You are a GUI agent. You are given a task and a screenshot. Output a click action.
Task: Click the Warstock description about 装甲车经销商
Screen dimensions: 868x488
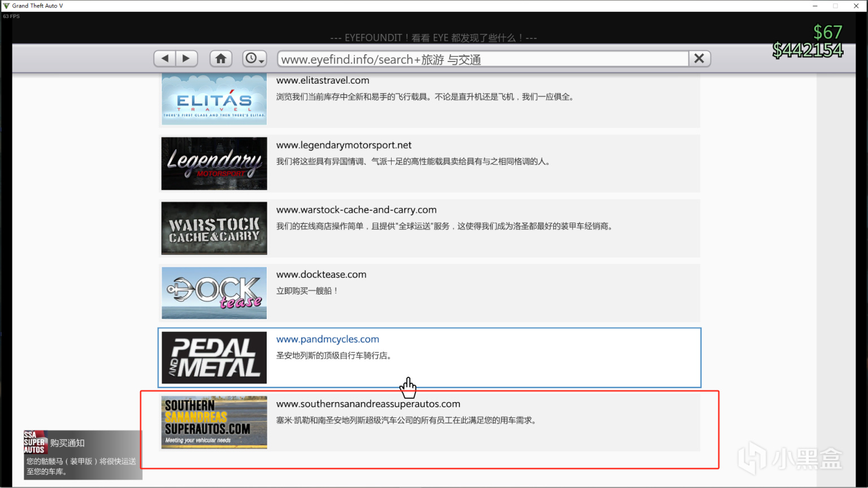445,226
